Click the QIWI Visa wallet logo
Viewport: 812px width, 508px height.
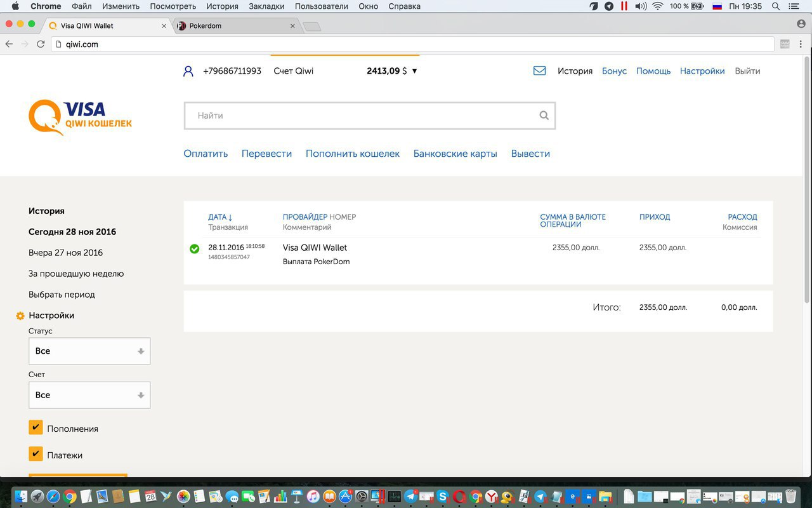point(80,117)
